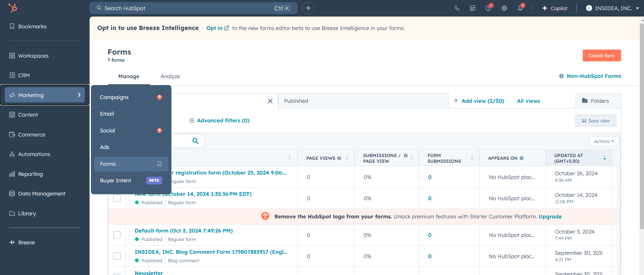Select Buyer Intent in Marketing flyout
The height and width of the screenshot is (275, 644).
[131, 180]
